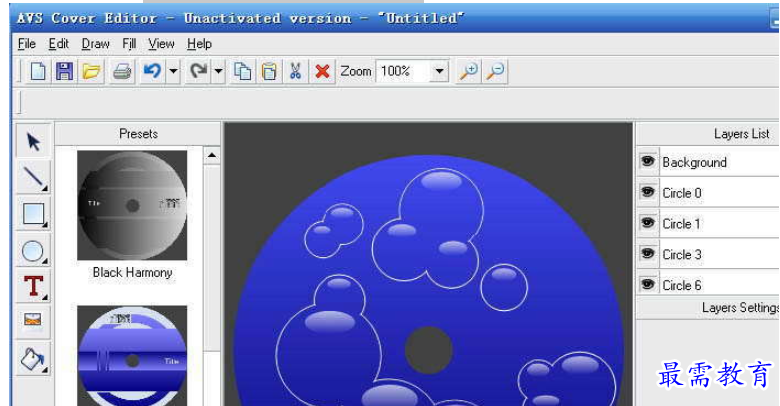Select the Circle 0 layer name

point(682,193)
